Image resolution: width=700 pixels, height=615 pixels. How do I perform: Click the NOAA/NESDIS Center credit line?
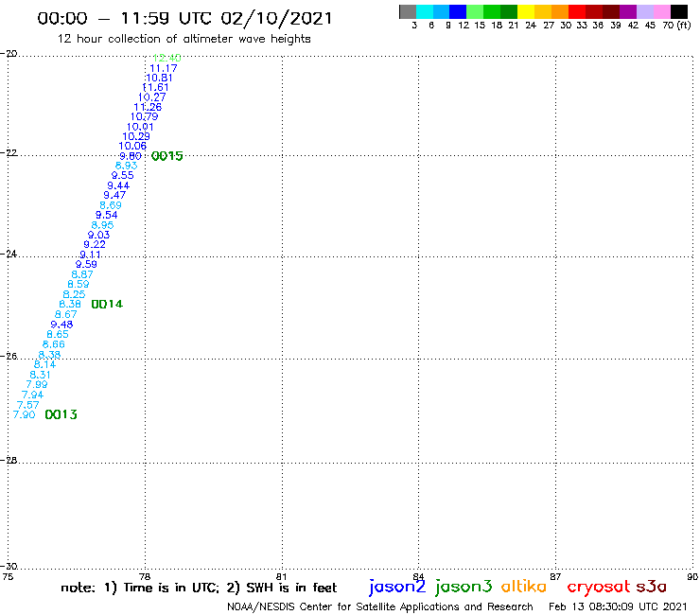(380, 607)
